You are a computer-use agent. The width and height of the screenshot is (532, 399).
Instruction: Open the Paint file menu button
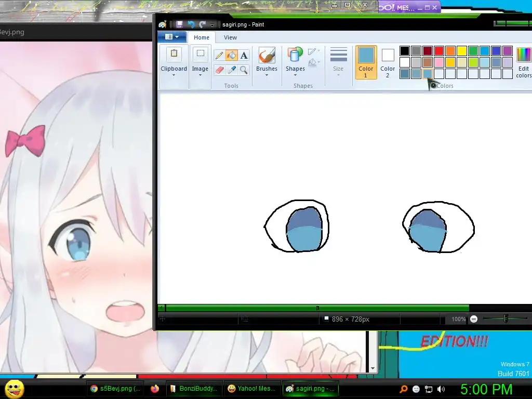pos(172,37)
